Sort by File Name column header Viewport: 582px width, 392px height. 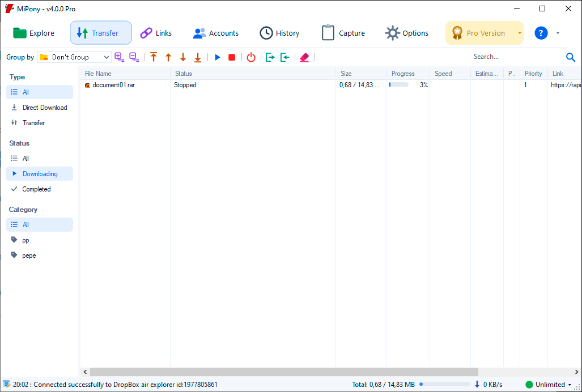[125, 74]
